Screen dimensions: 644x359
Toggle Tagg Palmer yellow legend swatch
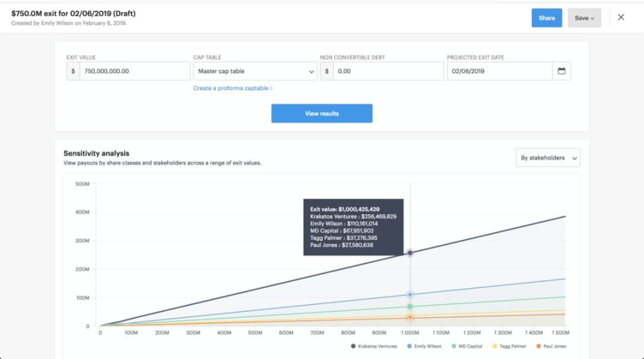[x=509, y=346]
